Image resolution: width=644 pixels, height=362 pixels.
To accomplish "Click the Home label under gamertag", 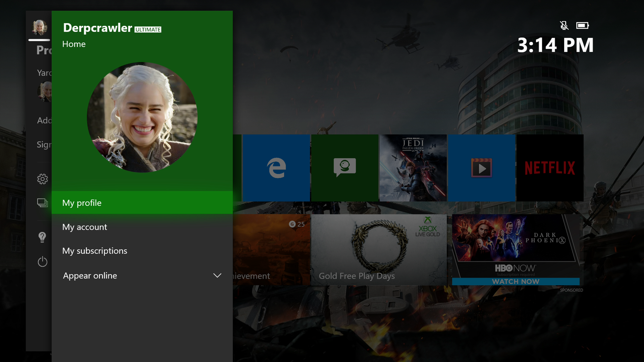I will 74,44.
